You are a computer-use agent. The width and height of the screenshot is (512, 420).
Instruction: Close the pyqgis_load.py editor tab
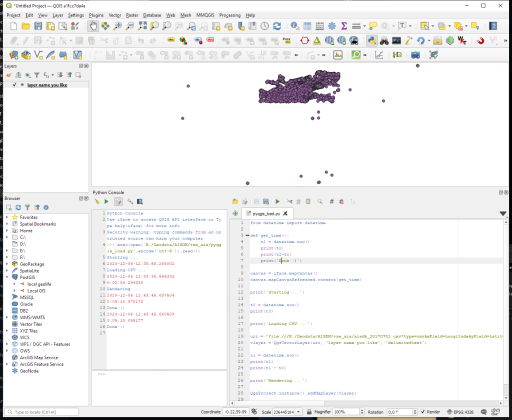click(x=285, y=213)
